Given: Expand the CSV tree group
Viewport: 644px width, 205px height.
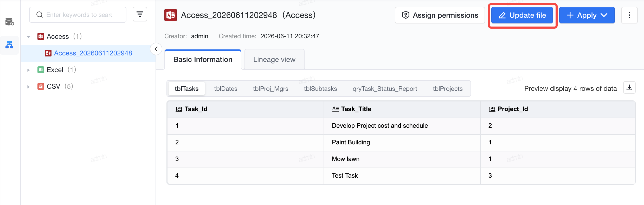Looking at the screenshot, I should [x=28, y=87].
